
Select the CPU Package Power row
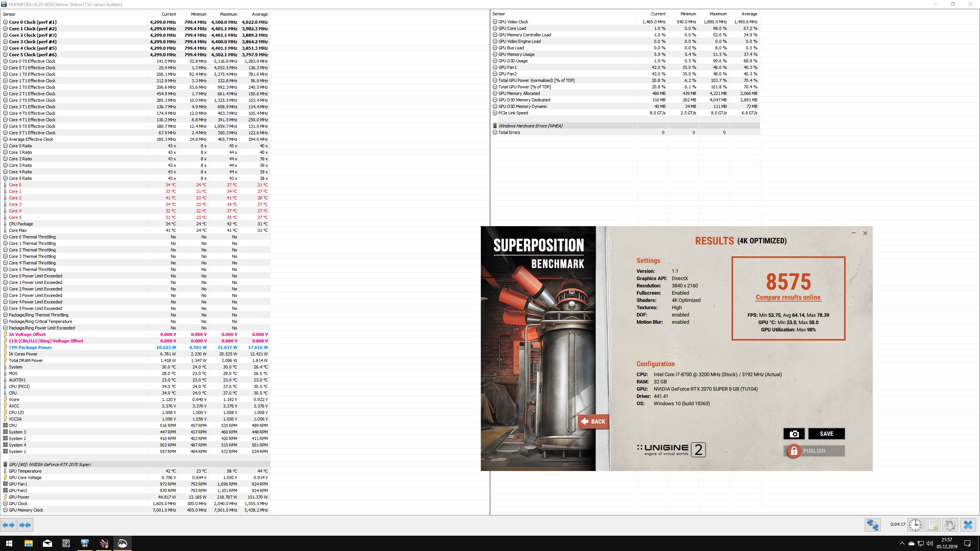[x=30, y=347]
